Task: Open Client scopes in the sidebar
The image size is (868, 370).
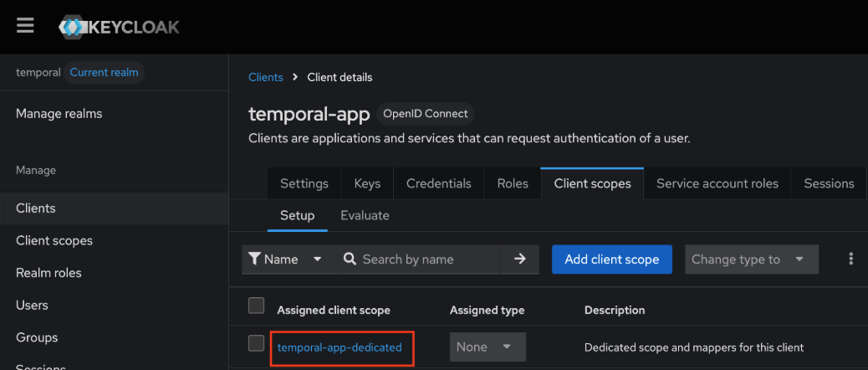Action: click(114, 240)
